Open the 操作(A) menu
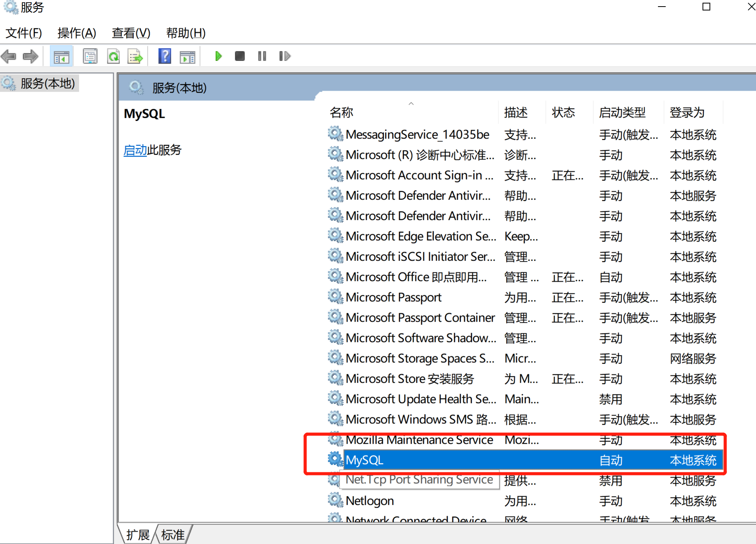This screenshot has width=756, height=544. (x=77, y=33)
